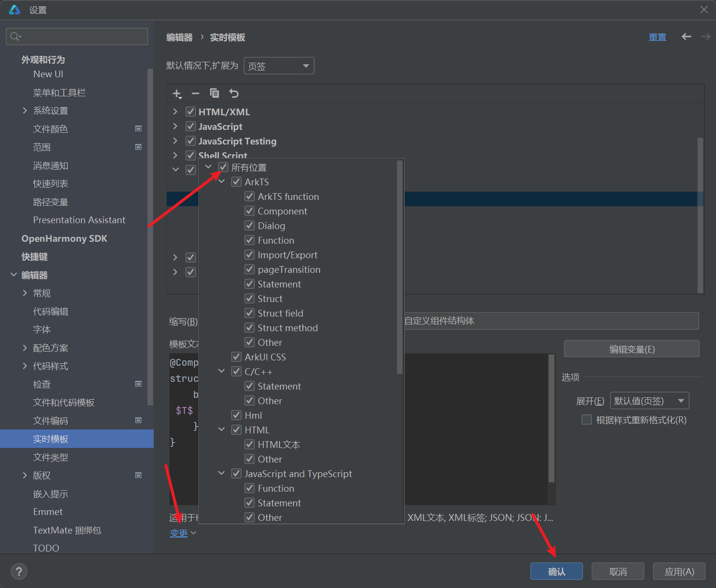Toggle the ArkUI CSS checkbox

click(236, 357)
